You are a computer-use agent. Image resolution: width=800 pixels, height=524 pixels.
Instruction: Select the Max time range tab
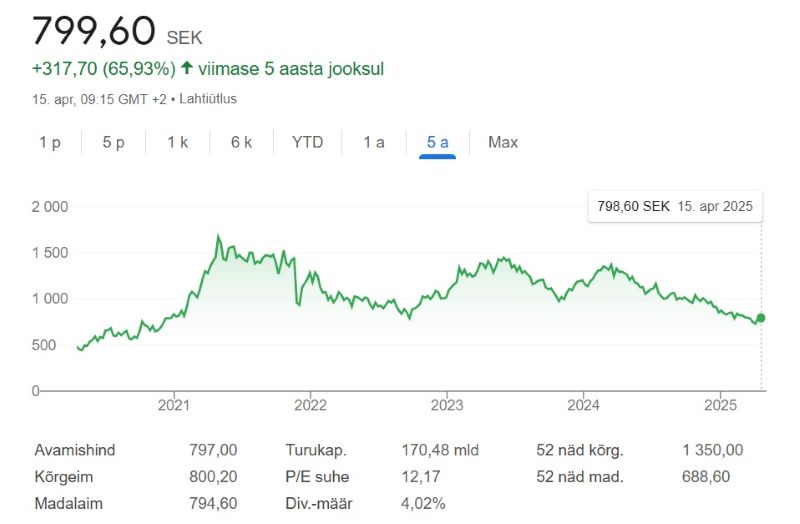[x=503, y=142]
